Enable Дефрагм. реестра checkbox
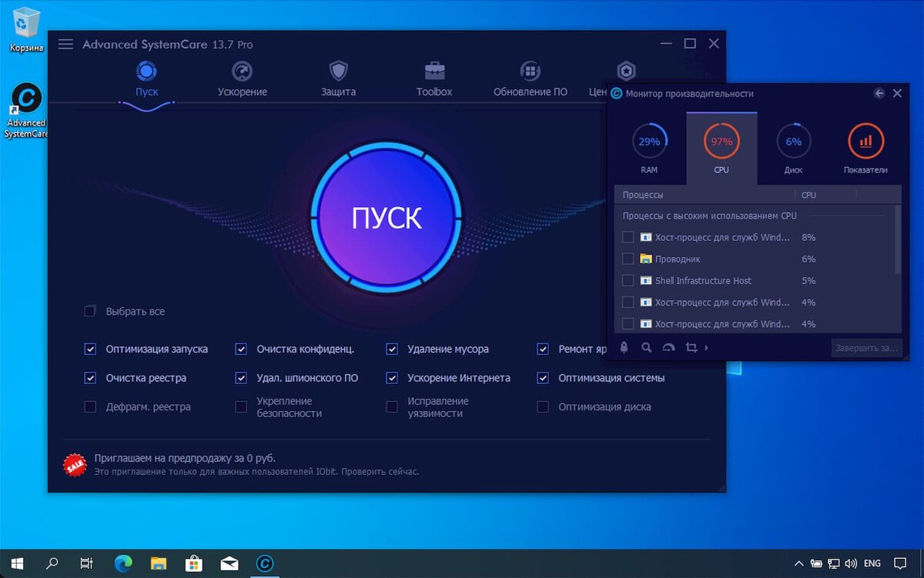 [90, 406]
